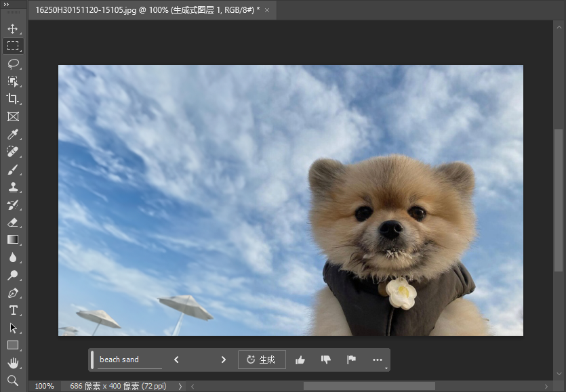
Task: Click vertical scrollbar down arrow
Action: [x=559, y=374]
